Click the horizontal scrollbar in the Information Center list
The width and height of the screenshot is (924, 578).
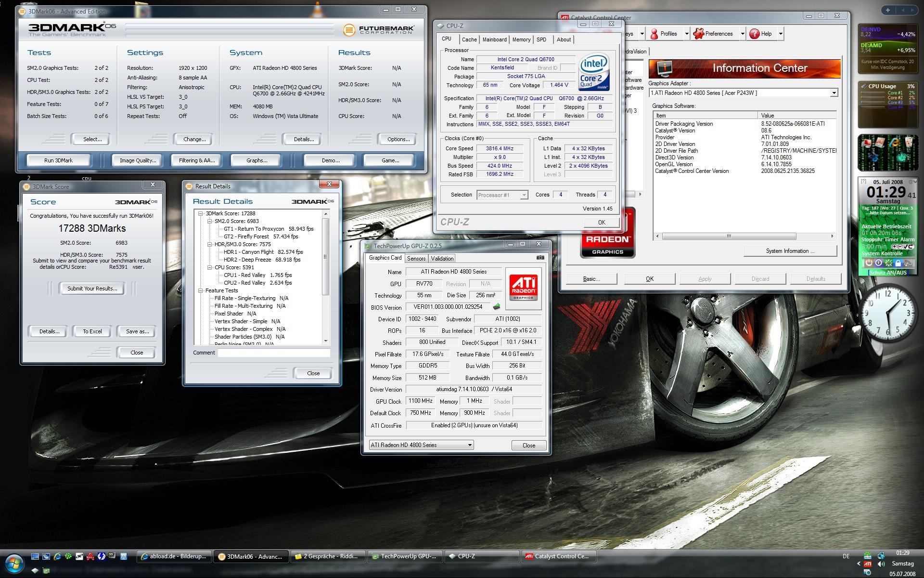744,236
